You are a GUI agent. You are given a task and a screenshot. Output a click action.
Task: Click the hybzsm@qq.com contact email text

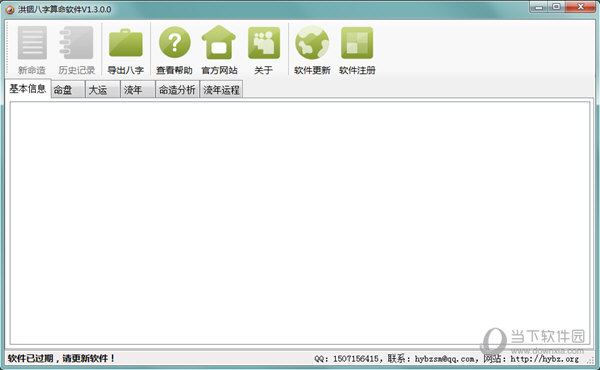click(x=446, y=359)
